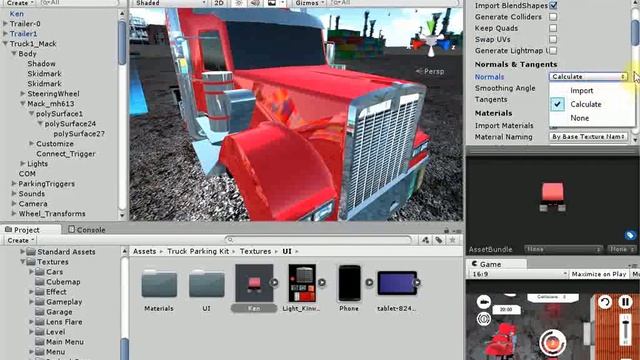Click the Project panel lock icon
640x360 pixels.
(x=447, y=231)
